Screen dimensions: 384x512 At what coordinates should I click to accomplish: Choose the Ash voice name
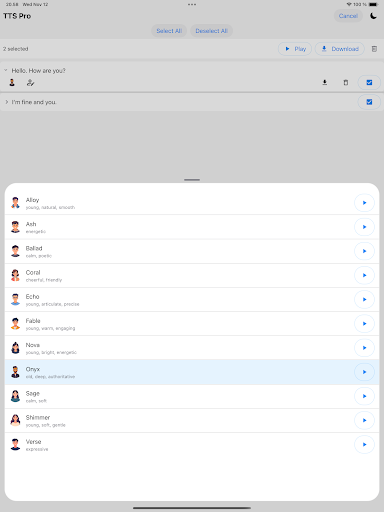[31, 224]
